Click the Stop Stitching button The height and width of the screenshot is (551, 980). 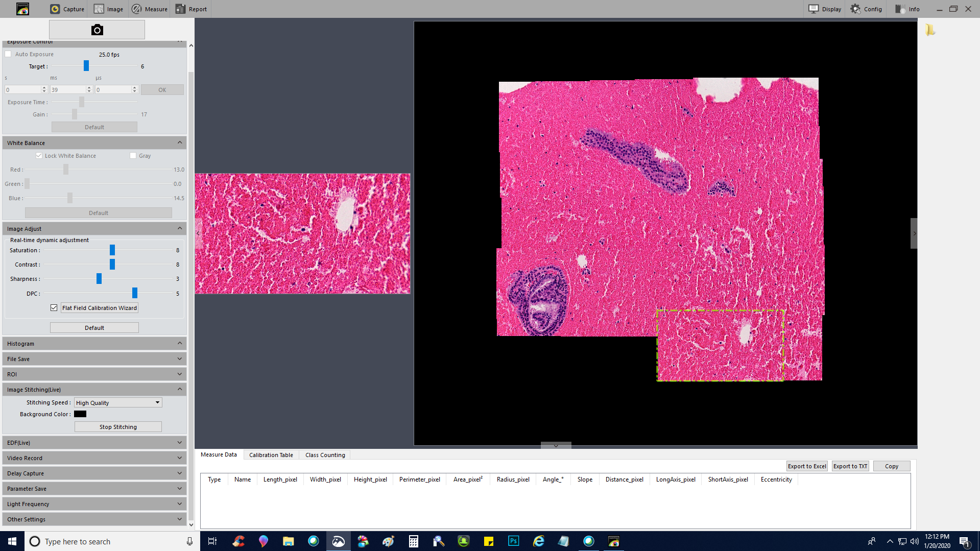pyautogui.click(x=118, y=427)
